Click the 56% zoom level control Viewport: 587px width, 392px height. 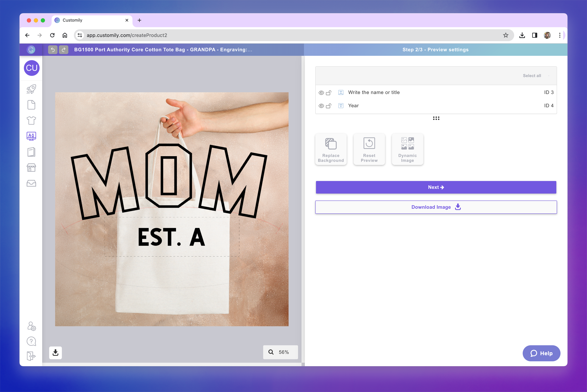pos(280,352)
